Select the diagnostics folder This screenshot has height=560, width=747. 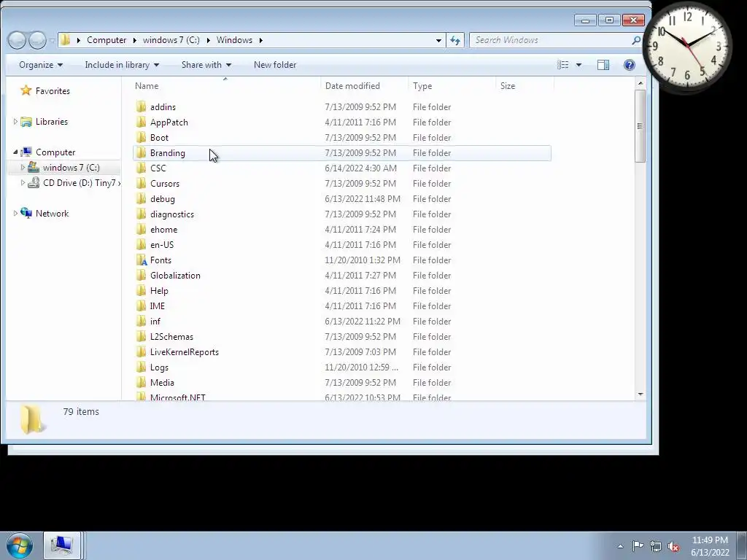coord(171,214)
